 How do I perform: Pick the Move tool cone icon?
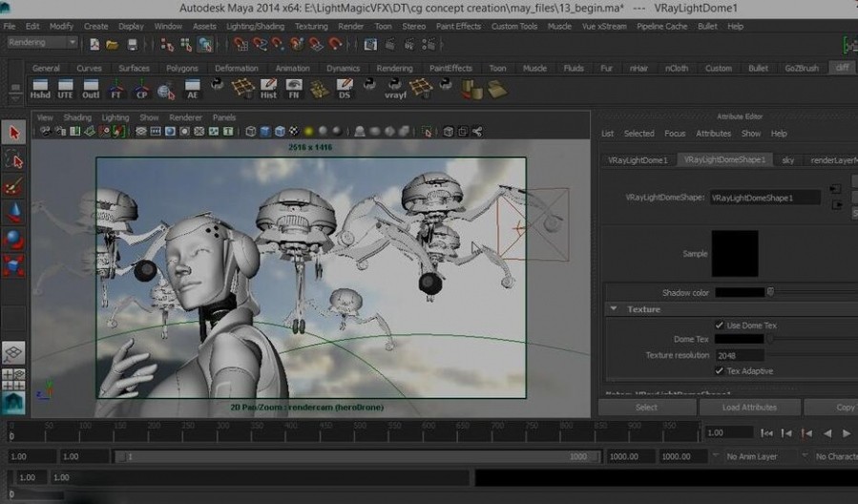(13, 213)
